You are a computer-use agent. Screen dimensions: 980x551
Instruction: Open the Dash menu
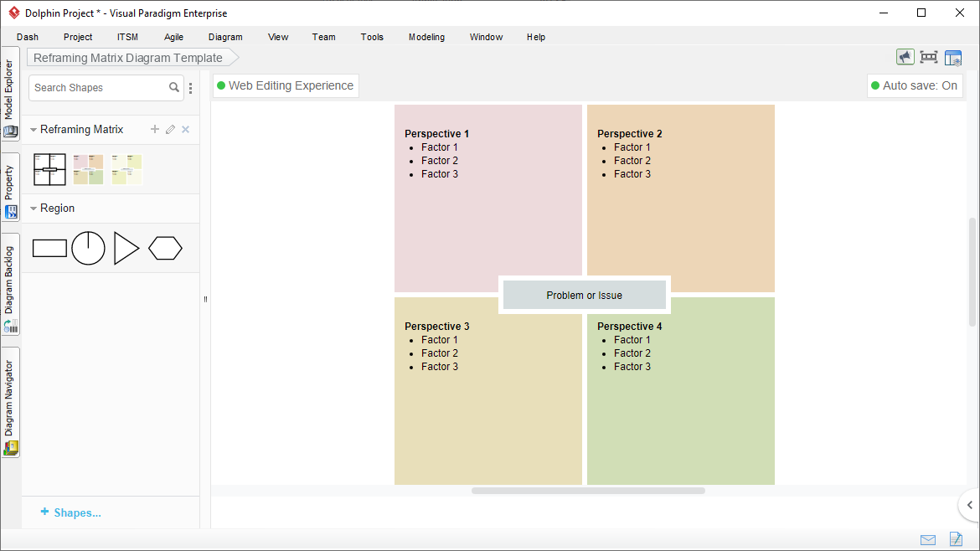point(28,37)
